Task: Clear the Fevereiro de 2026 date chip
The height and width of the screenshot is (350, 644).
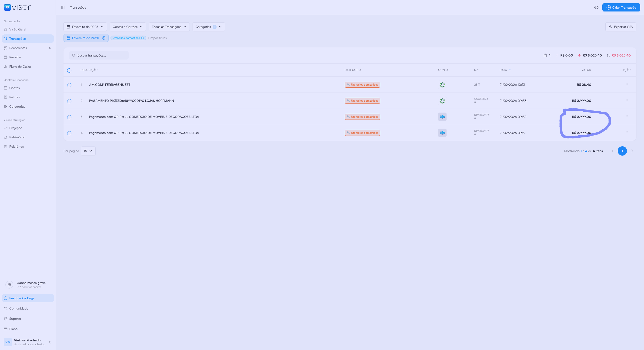Action: pyautogui.click(x=104, y=38)
